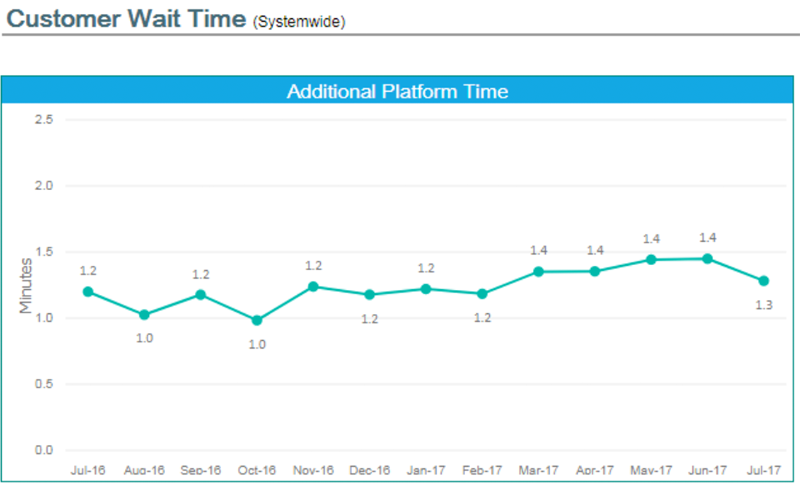Image resolution: width=800 pixels, height=490 pixels.
Task: Select the Jun-17 data point marker
Action: point(707,259)
